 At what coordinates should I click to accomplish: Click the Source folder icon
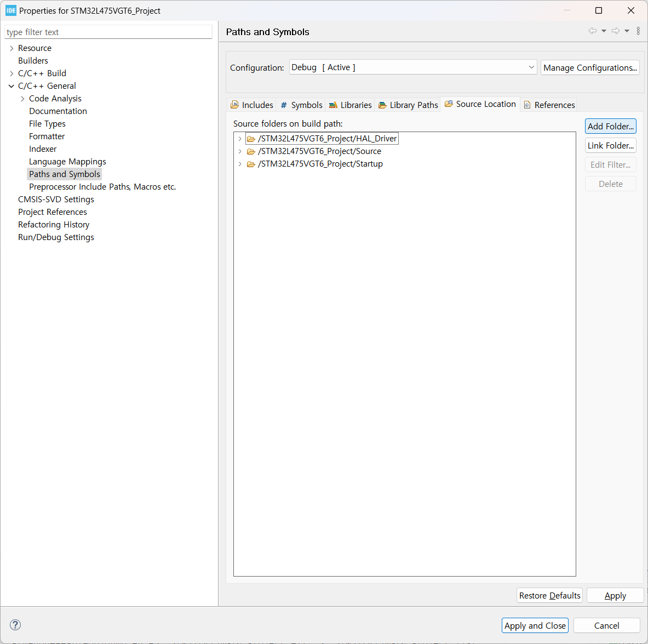(251, 151)
